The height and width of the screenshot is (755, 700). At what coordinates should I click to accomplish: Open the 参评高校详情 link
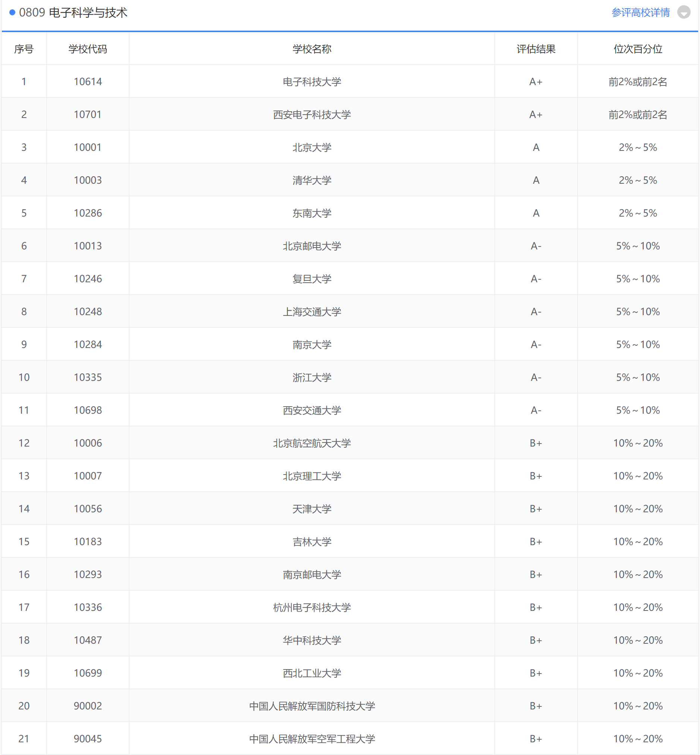point(641,12)
